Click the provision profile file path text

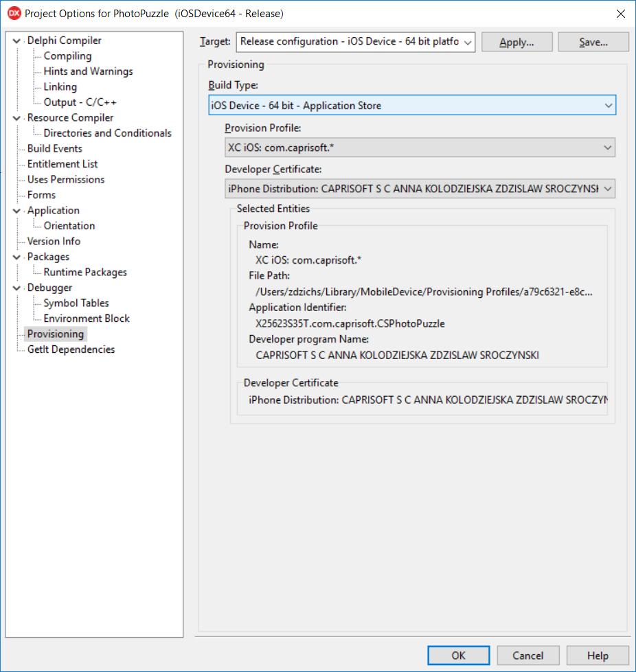tap(424, 292)
